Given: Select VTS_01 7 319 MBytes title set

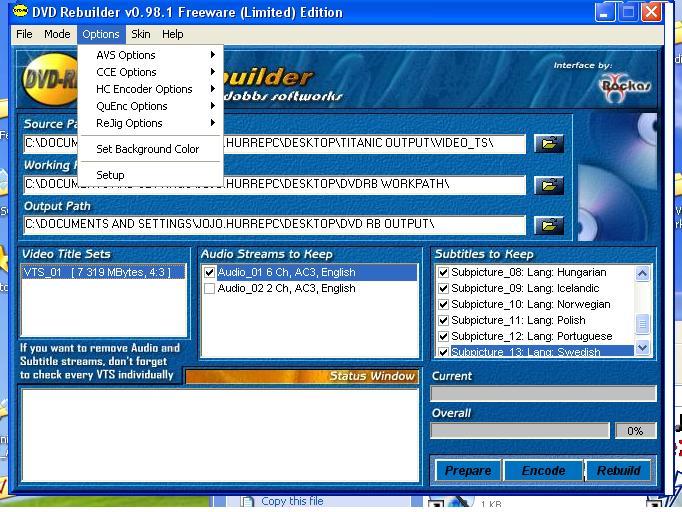Looking at the screenshot, I should tap(104, 272).
